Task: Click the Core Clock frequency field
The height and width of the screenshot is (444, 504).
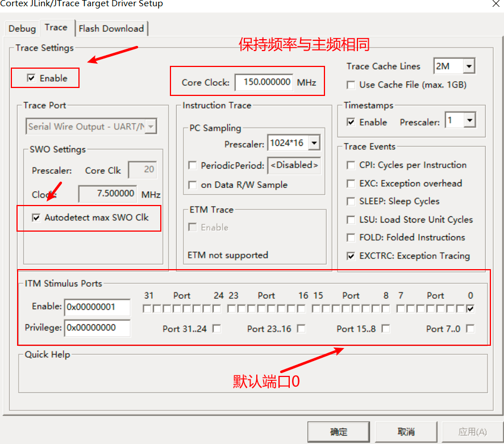Action: [264, 82]
